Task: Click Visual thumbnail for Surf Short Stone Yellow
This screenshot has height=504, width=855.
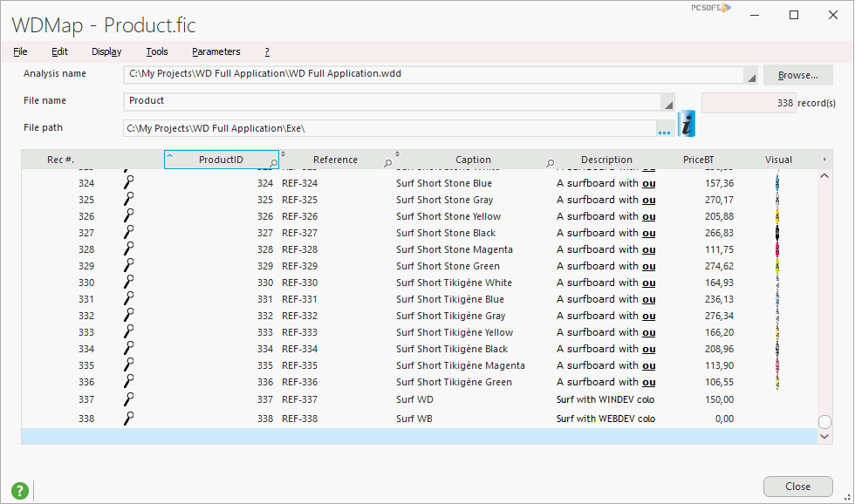Action: pos(777,216)
